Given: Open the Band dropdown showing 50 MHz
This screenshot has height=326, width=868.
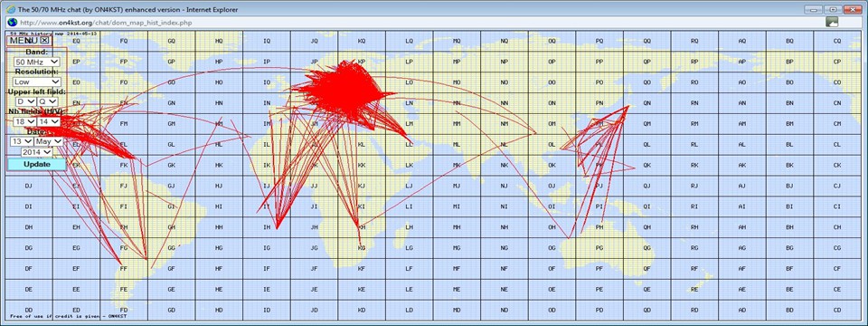Looking at the screenshot, I should pyautogui.click(x=37, y=62).
